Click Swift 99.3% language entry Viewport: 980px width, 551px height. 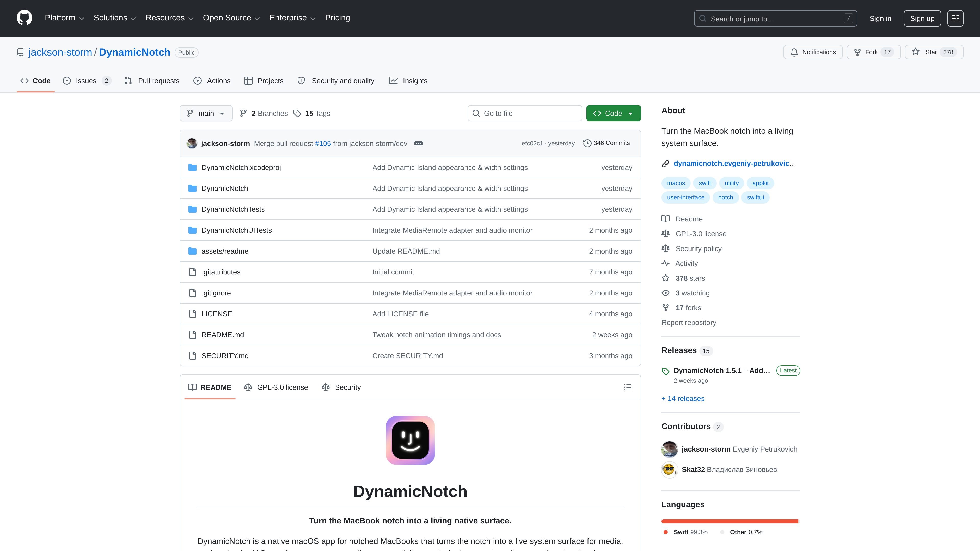[685, 532]
